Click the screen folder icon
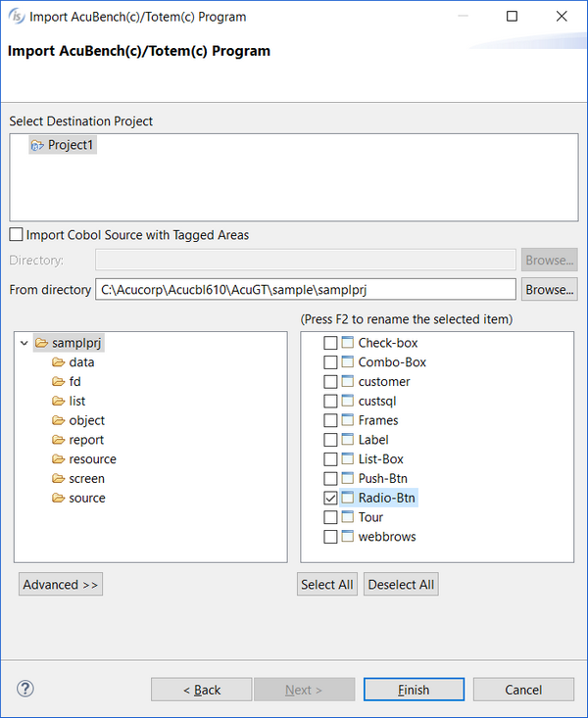The height and width of the screenshot is (718, 588). coord(58,479)
